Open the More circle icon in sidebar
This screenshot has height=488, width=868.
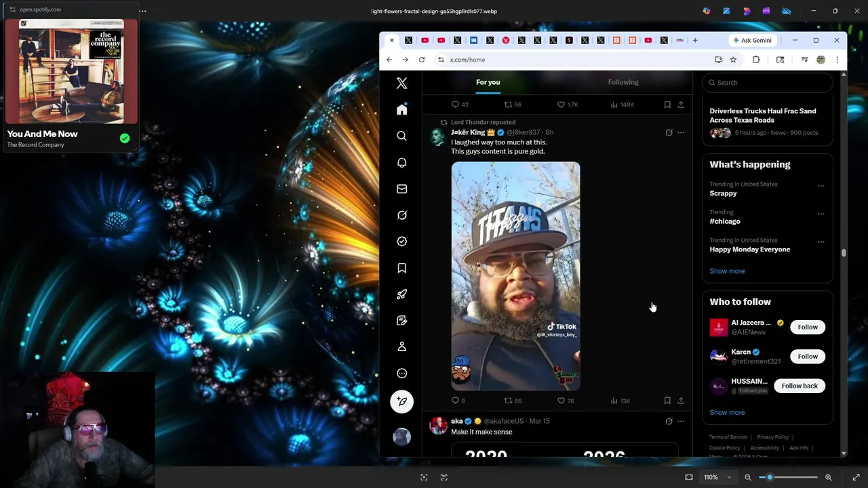click(401, 373)
